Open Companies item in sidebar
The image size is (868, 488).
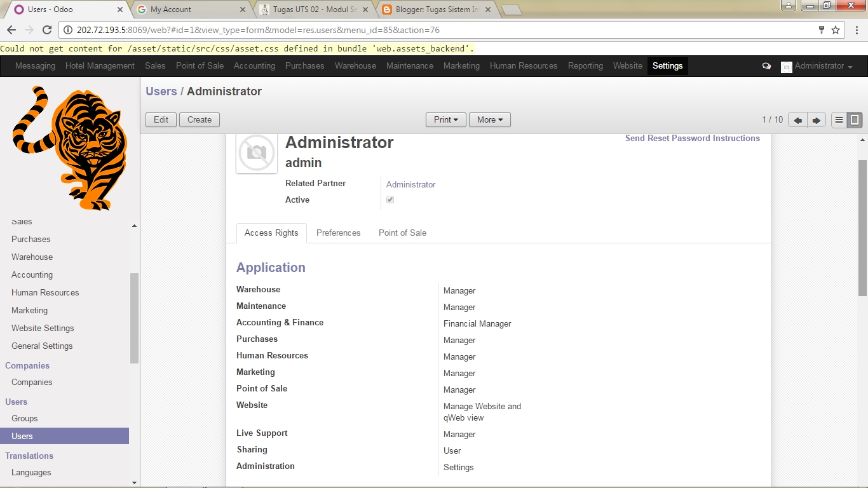tap(32, 383)
